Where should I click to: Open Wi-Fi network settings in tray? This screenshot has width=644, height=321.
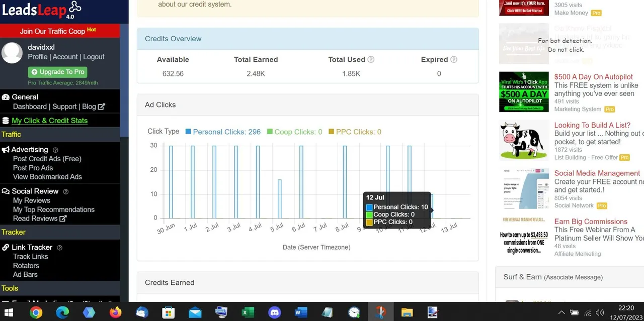[x=588, y=313]
